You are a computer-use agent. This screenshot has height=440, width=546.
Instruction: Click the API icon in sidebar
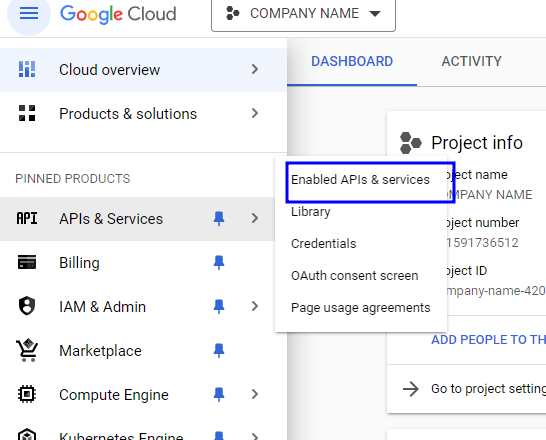coord(27,218)
